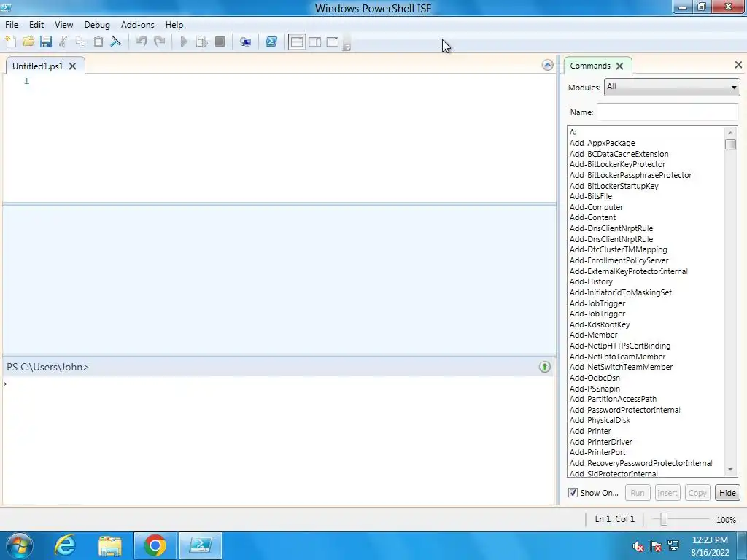Open File Explorer from taskbar
The height and width of the screenshot is (560, 747).
[110, 545]
